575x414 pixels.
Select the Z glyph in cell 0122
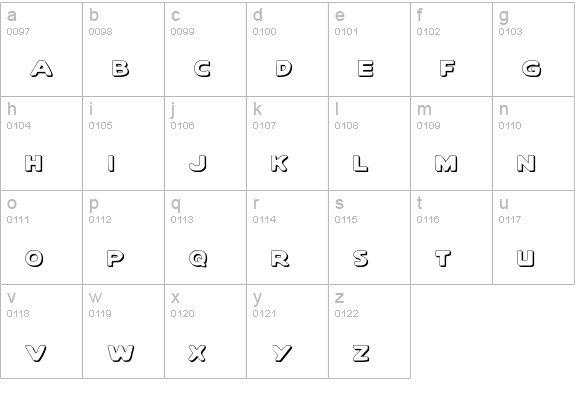click(361, 353)
